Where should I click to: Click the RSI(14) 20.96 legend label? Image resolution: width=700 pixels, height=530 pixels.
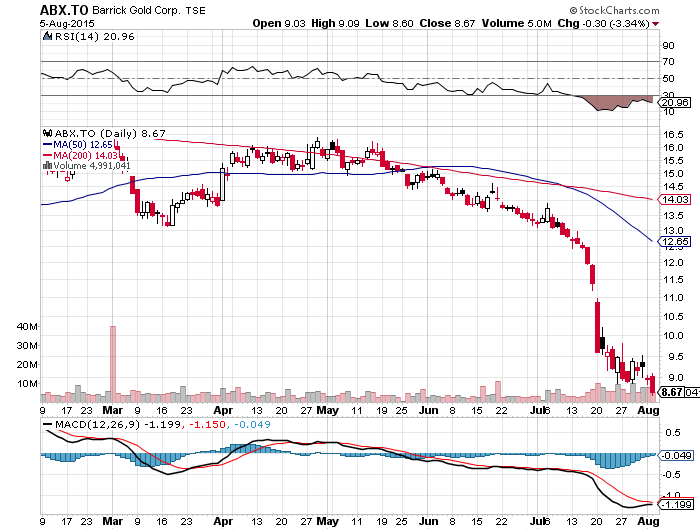tap(94, 36)
